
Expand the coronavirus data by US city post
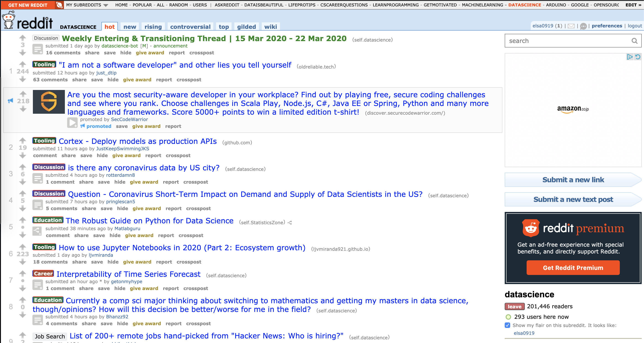point(38,179)
